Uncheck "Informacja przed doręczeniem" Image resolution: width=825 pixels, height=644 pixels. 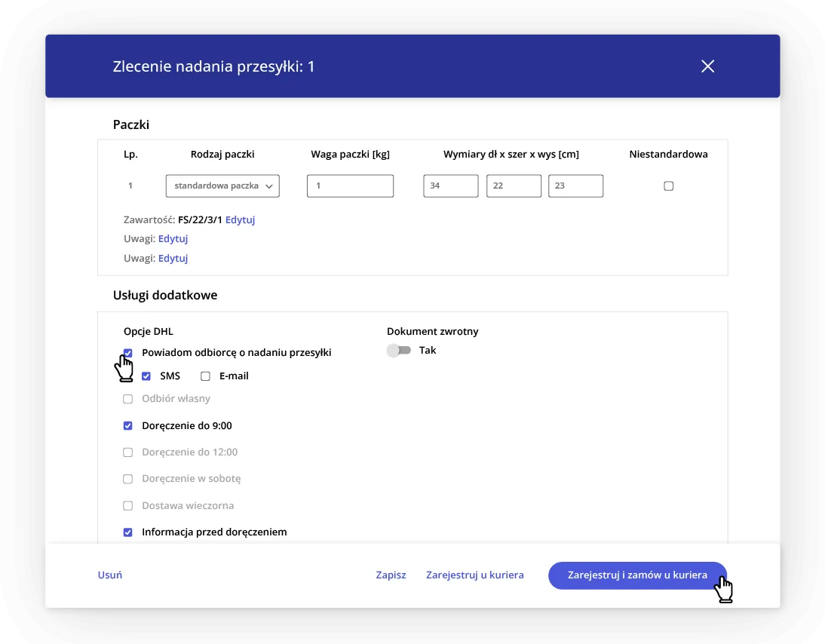(127, 532)
